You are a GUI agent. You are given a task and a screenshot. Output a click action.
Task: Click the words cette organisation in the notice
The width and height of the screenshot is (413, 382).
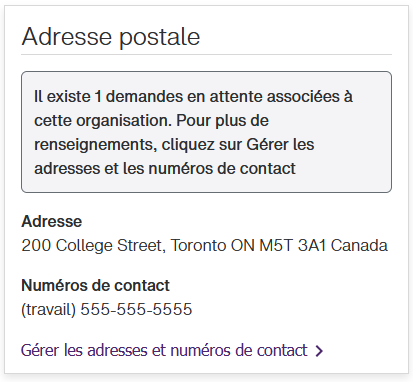coord(103,121)
